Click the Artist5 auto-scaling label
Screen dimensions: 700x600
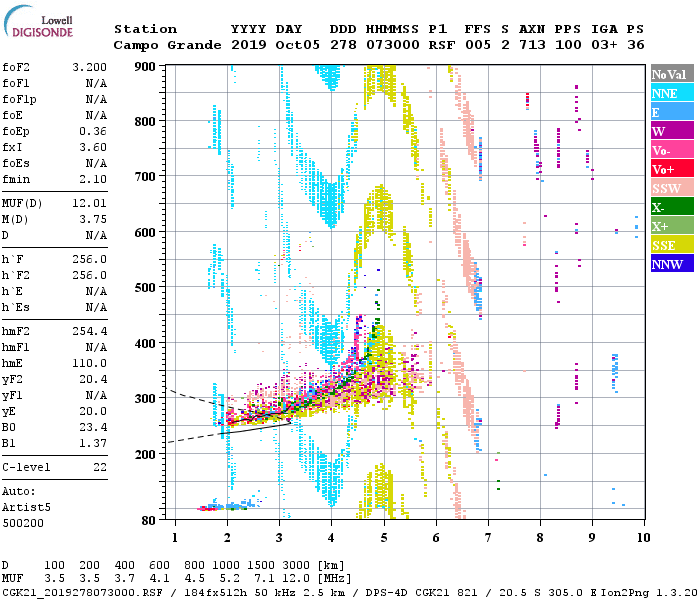pyautogui.click(x=26, y=508)
